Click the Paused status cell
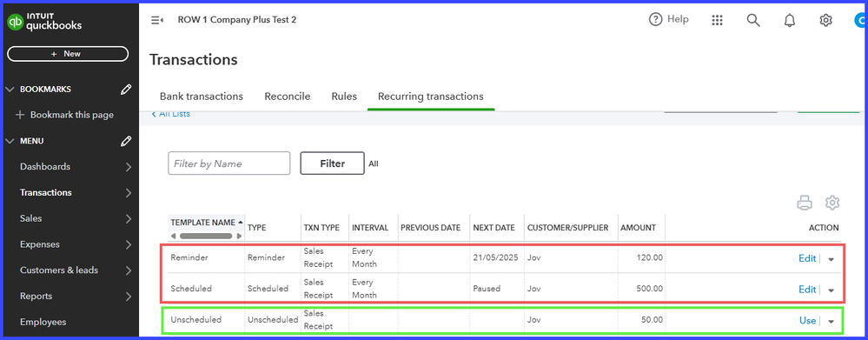The height and width of the screenshot is (340, 868). coord(487,289)
